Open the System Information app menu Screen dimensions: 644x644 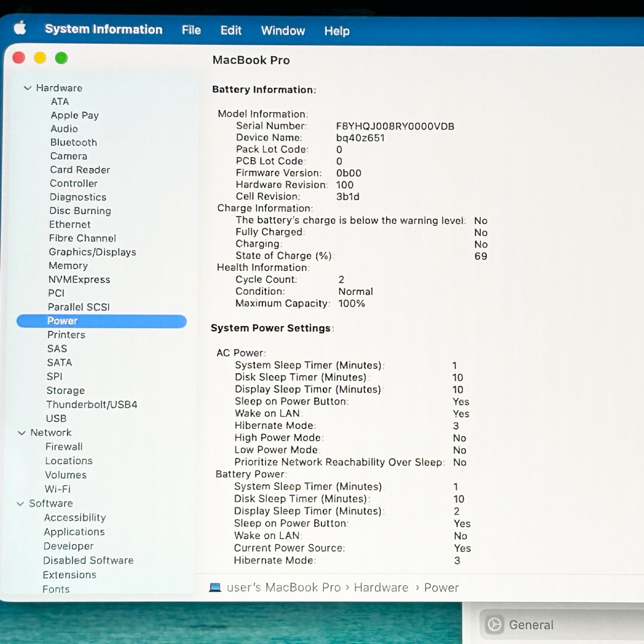[103, 29]
